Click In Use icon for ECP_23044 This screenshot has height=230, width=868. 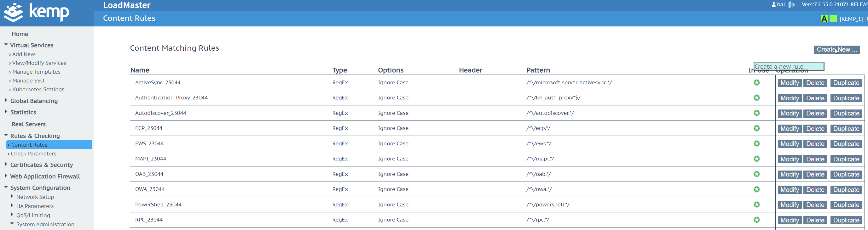click(757, 128)
